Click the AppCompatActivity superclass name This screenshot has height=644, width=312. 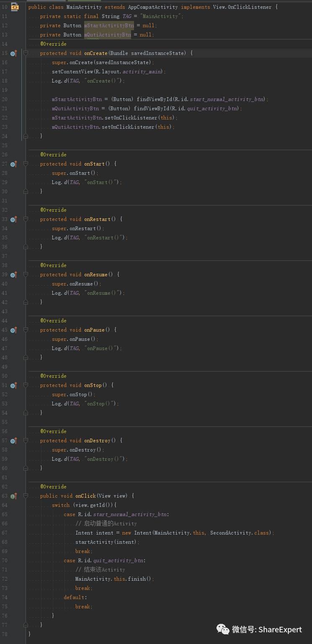tap(153, 7)
